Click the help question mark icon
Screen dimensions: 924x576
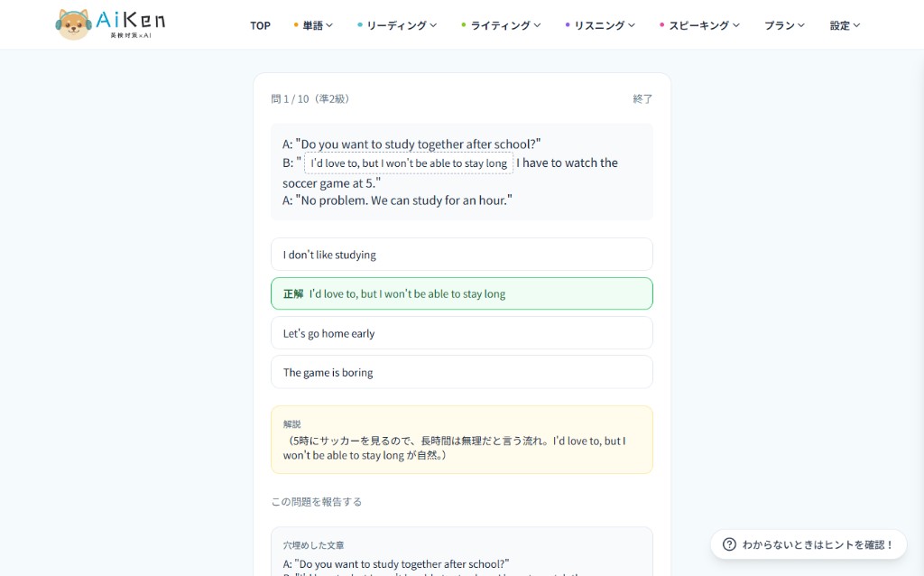coord(729,544)
